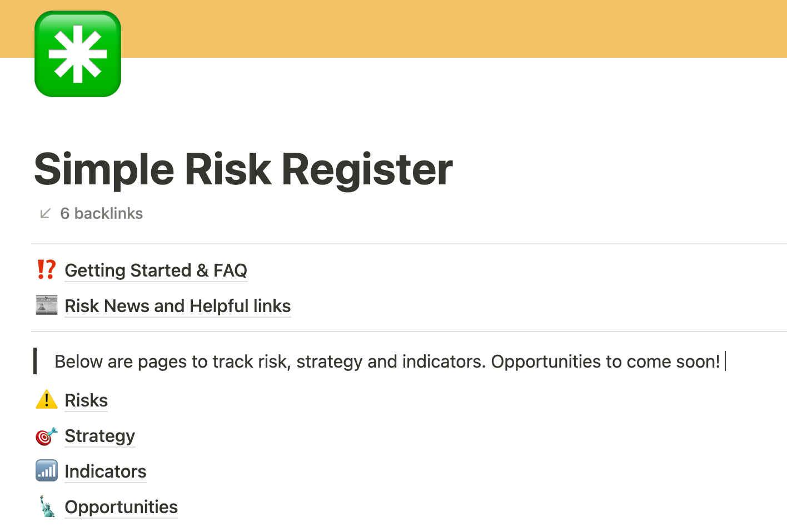Open the Strategy page
Image resolution: width=787 pixels, height=532 pixels.
99,436
